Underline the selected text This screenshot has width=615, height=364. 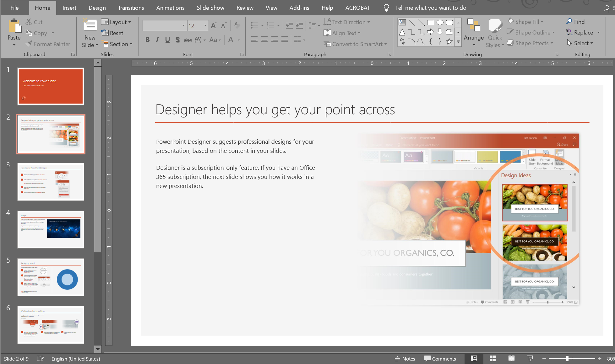click(x=167, y=40)
